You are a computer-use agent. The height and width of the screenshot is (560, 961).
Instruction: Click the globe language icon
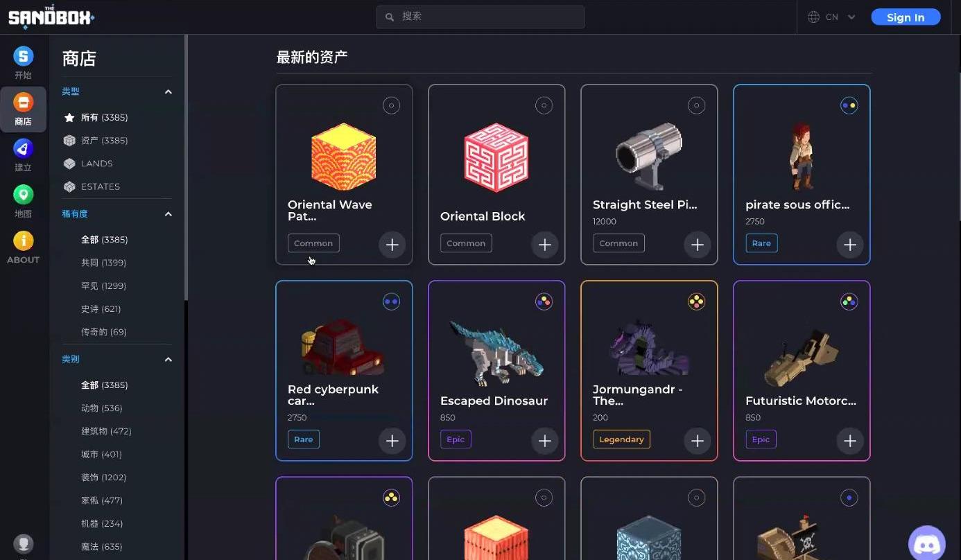[x=814, y=17]
